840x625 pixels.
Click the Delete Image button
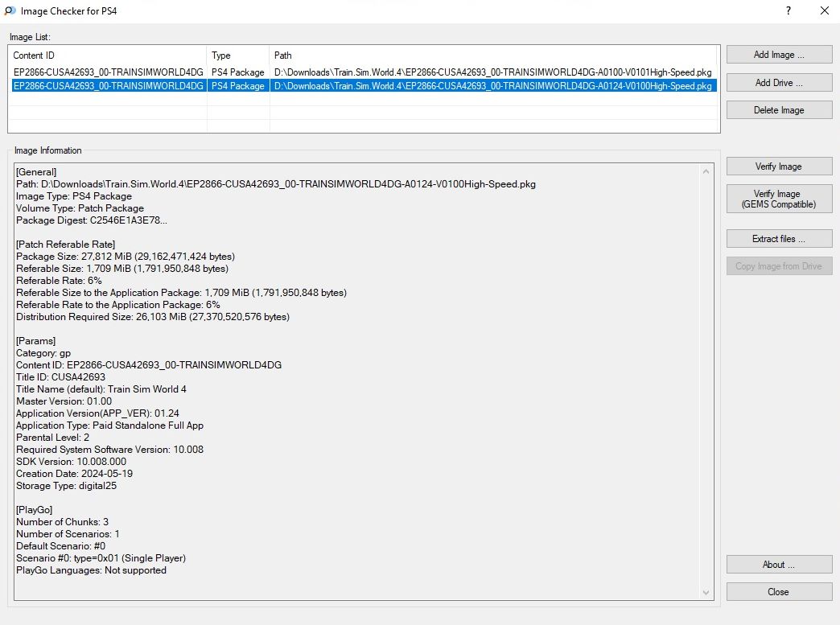click(x=779, y=109)
